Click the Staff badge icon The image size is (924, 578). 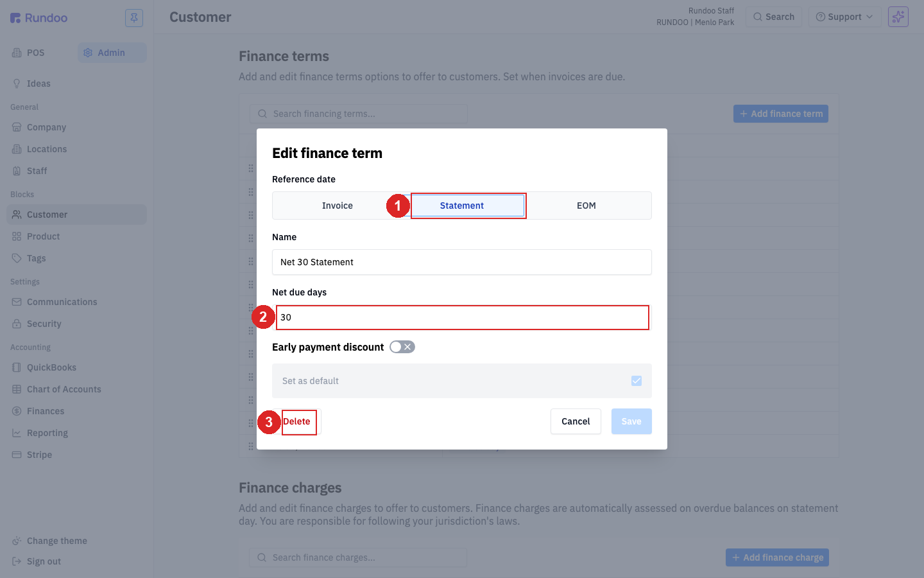click(x=17, y=171)
